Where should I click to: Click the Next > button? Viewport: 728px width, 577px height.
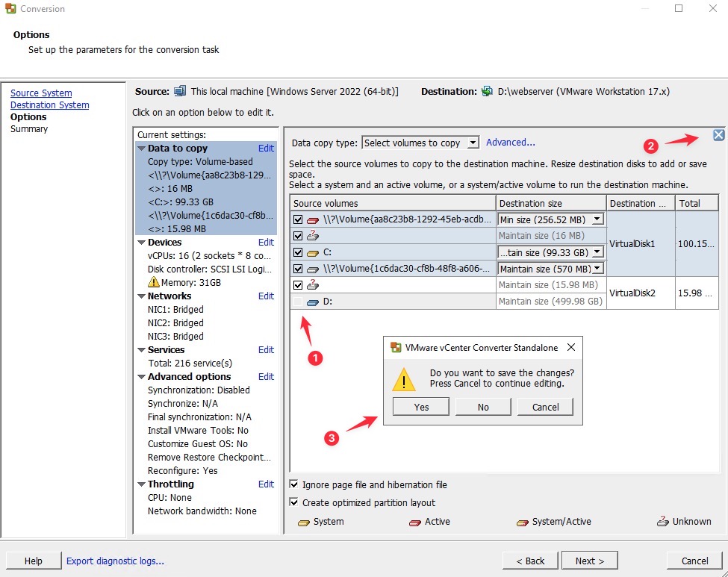coord(590,561)
